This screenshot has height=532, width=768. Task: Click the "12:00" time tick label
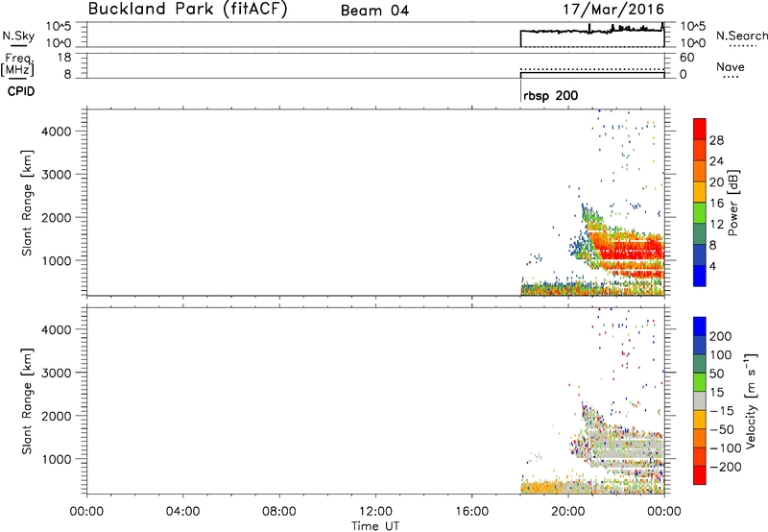(x=375, y=512)
